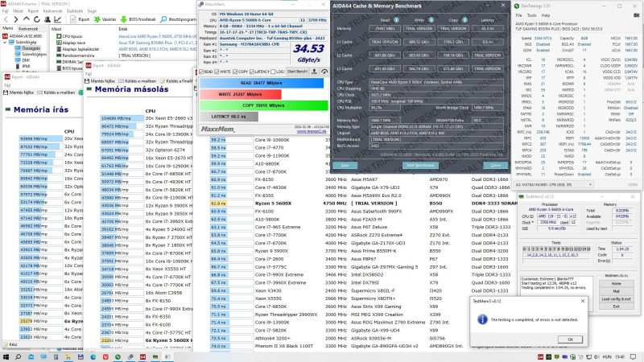Screen dimensions: 644x362
Task: Click the green COPY result bar in MaxxMem
Action: tap(264, 105)
